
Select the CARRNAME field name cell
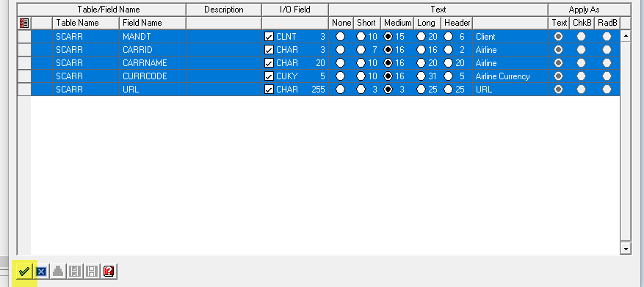(x=153, y=63)
